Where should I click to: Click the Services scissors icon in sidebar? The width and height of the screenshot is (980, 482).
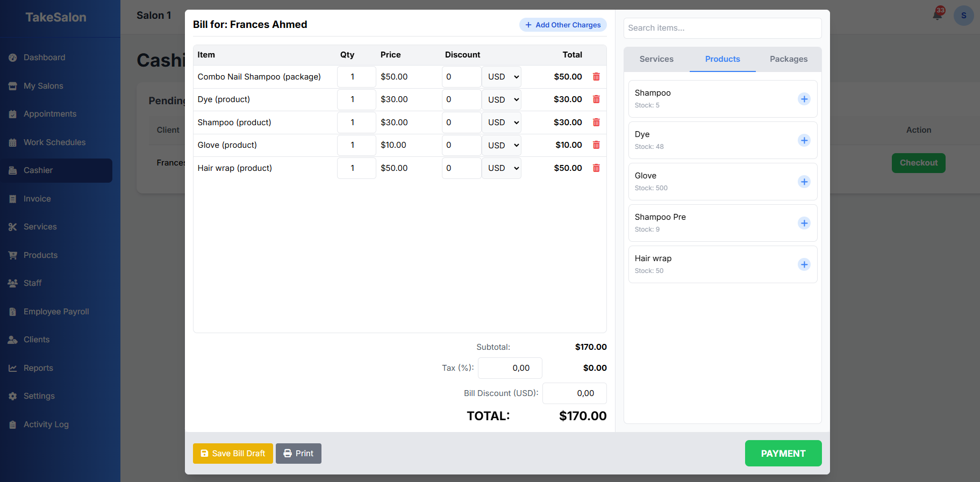pos(13,227)
